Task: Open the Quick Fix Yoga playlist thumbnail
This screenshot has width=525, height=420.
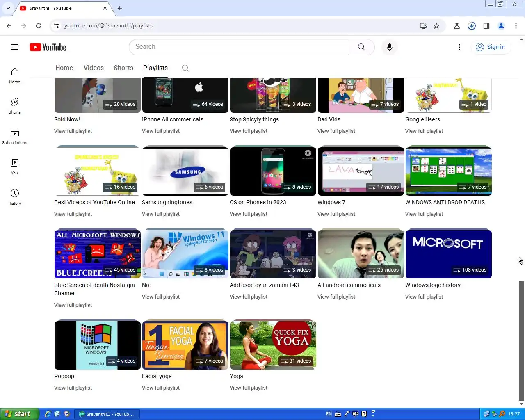Action: tap(273, 345)
